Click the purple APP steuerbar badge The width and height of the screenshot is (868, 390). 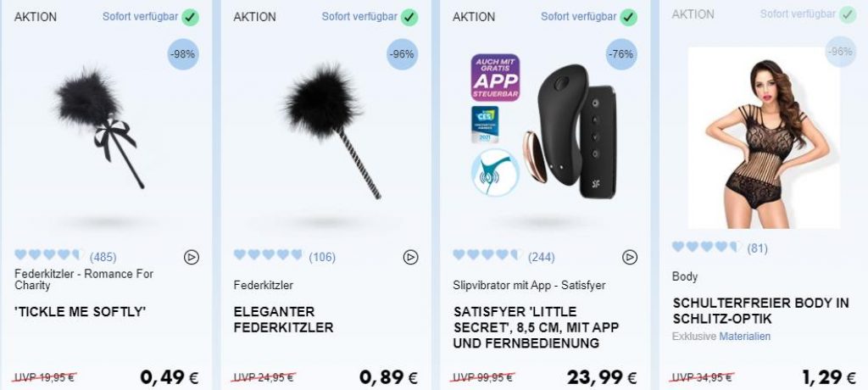495,77
